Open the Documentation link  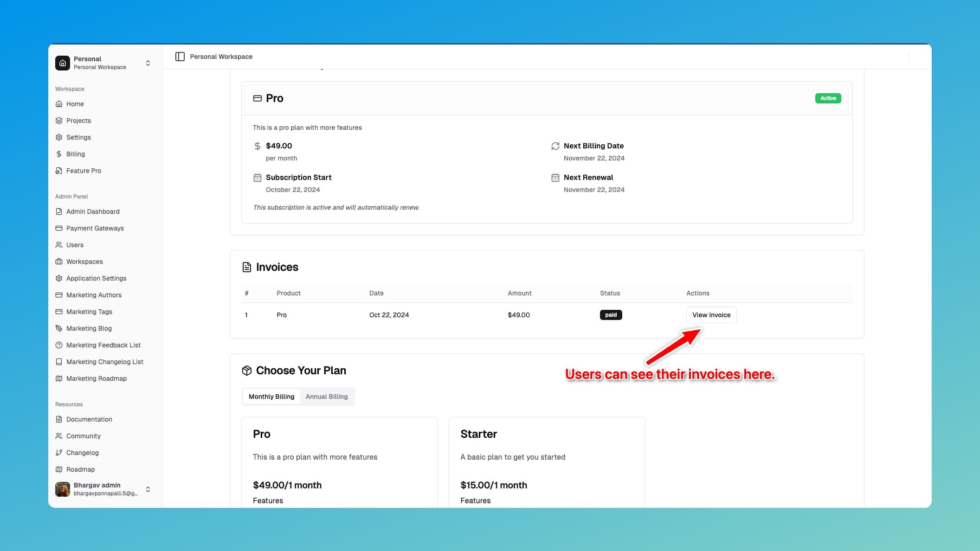coord(89,419)
